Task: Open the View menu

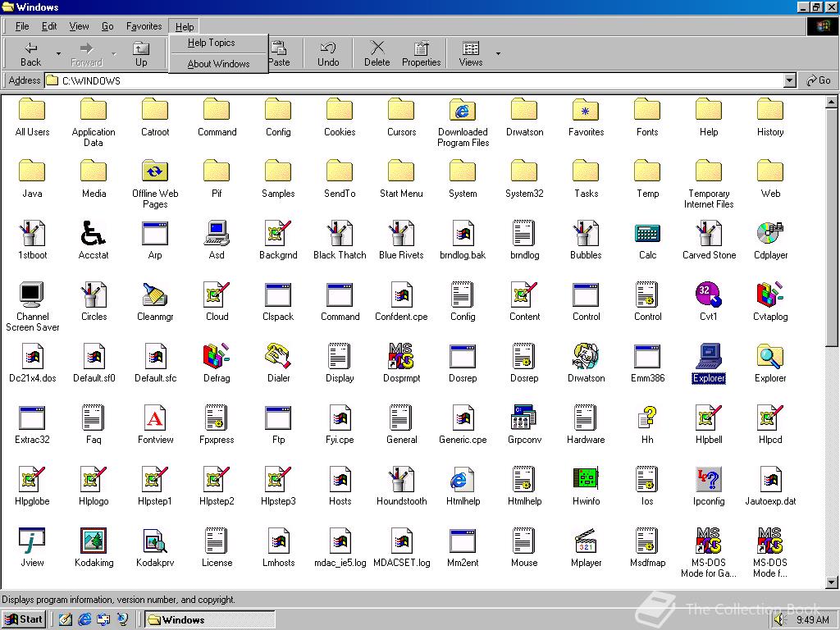Action: point(80,26)
